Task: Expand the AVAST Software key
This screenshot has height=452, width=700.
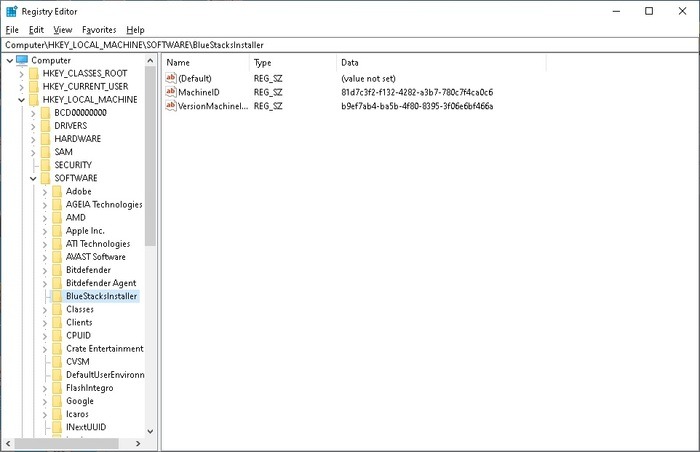Action: click(x=44, y=257)
